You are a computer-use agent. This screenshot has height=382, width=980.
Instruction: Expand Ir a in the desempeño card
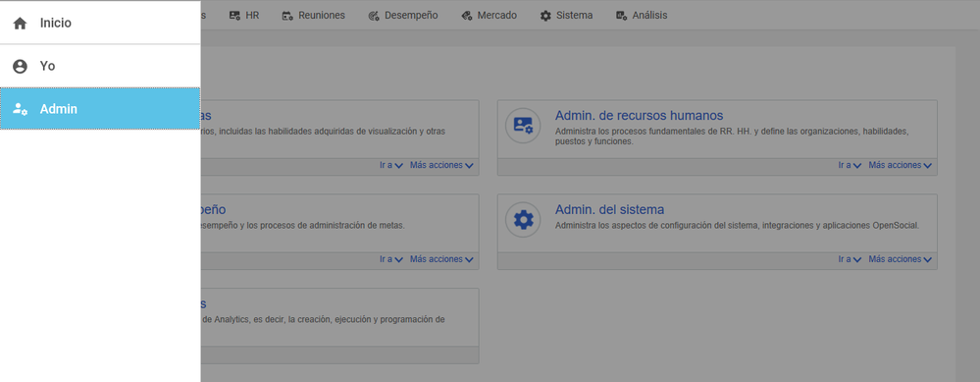pos(391,259)
